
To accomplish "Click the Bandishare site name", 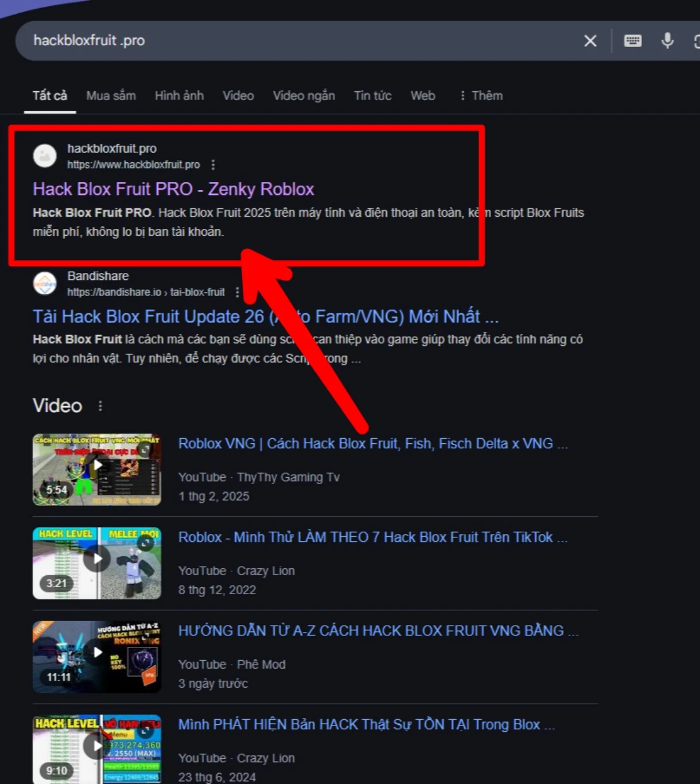I will click(x=98, y=276).
